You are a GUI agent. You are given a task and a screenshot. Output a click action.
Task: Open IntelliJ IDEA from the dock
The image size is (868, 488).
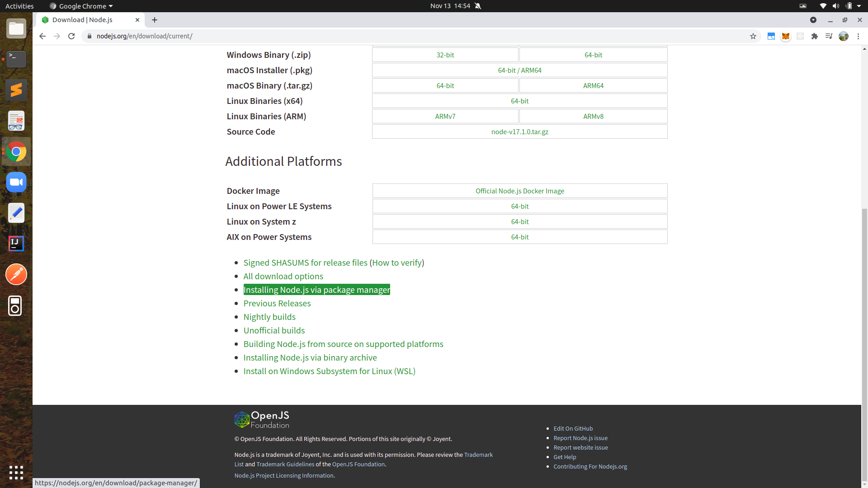pyautogui.click(x=16, y=244)
